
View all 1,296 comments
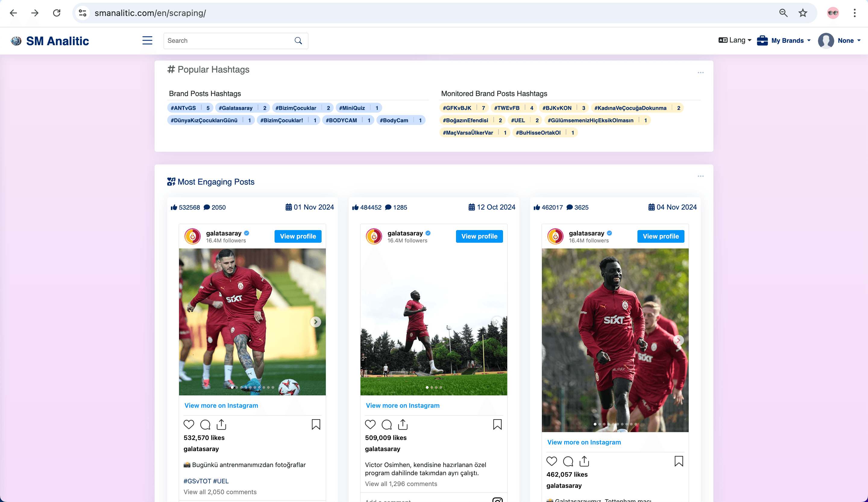[401, 484]
